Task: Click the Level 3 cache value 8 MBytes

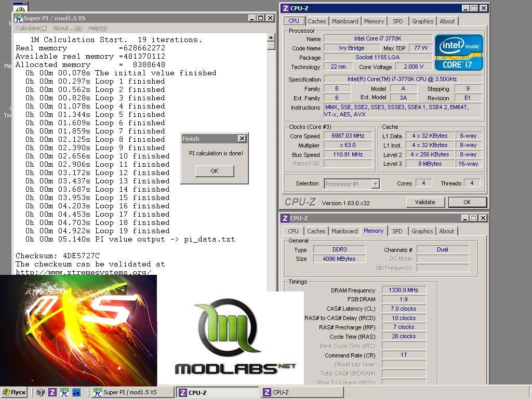Action: pyautogui.click(x=430, y=164)
